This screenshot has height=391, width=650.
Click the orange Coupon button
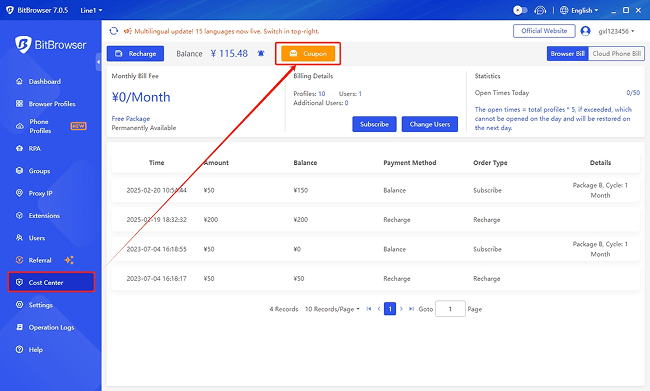click(x=308, y=53)
